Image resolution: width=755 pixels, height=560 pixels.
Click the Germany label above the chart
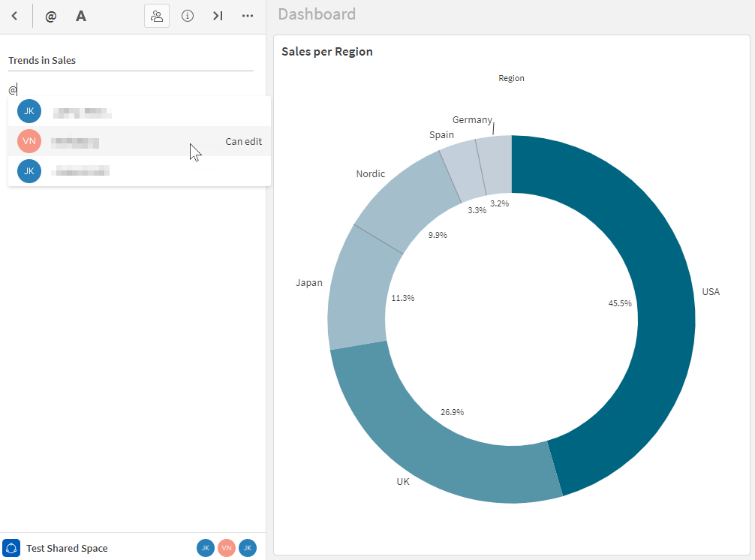point(472,120)
